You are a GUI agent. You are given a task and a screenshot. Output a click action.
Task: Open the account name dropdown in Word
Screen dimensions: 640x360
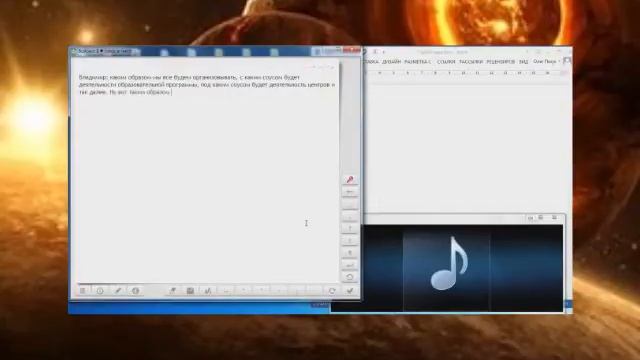click(547, 62)
